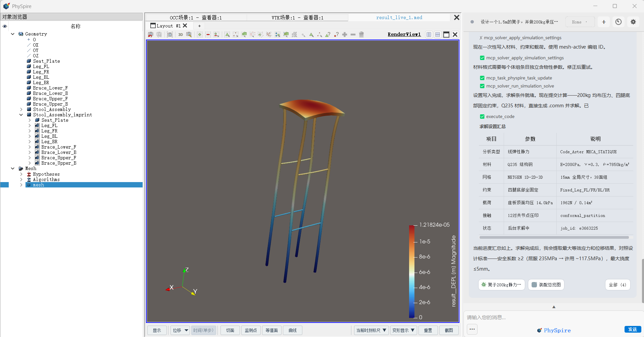Start a new chat with plus button

tap(604, 22)
